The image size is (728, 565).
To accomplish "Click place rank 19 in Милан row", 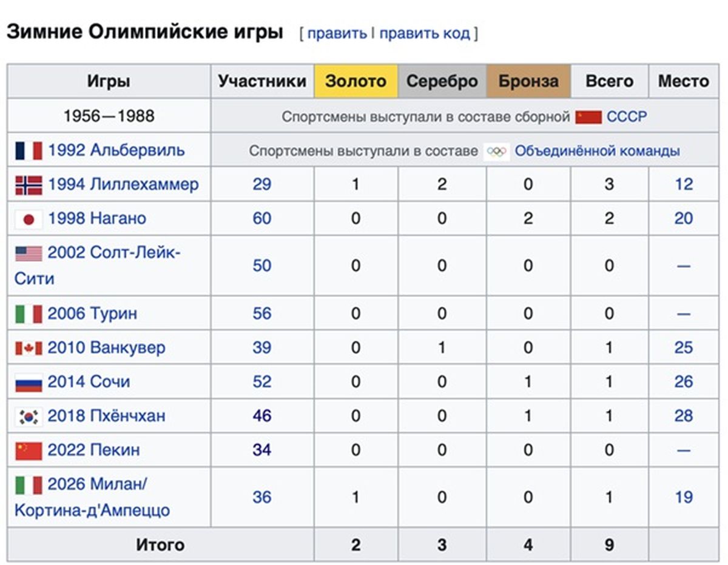I will pos(684,497).
